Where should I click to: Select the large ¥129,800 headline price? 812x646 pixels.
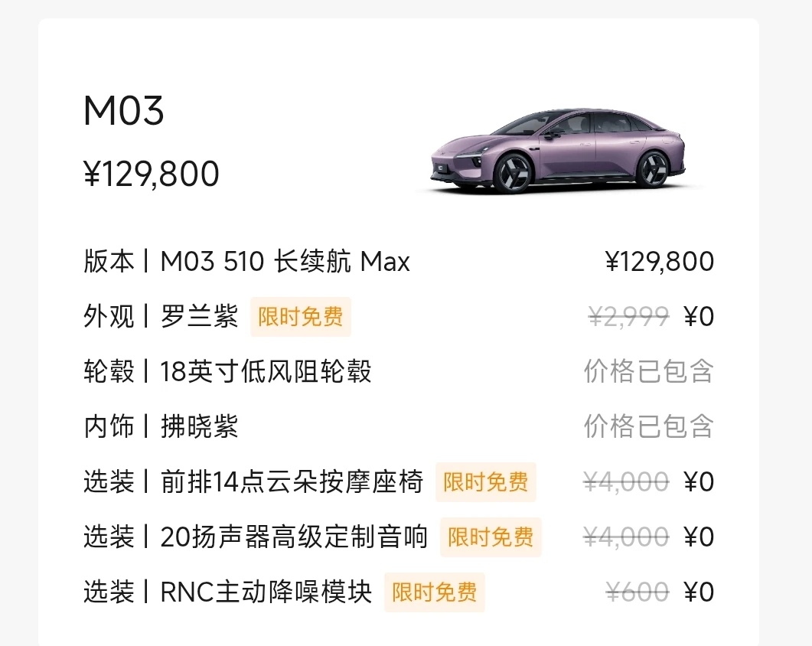coord(152,175)
